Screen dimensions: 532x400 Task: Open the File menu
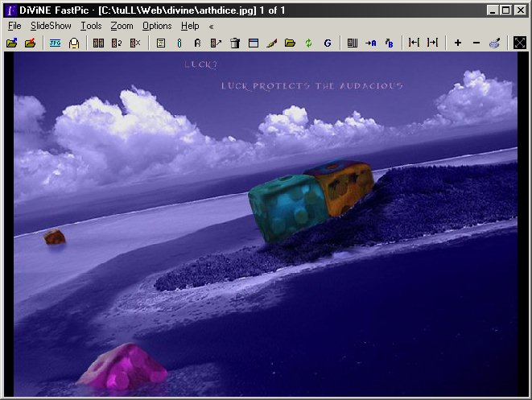(14, 26)
